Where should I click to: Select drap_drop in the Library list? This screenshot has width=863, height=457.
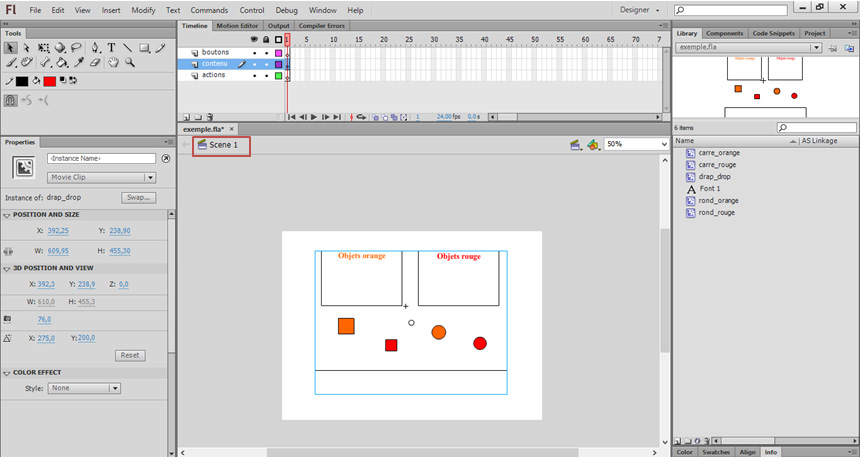click(x=714, y=176)
